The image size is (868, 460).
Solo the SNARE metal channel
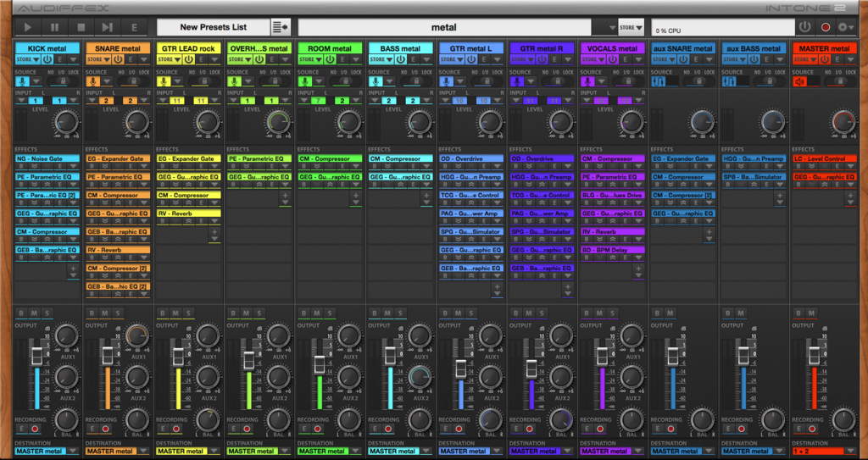(x=118, y=313)
